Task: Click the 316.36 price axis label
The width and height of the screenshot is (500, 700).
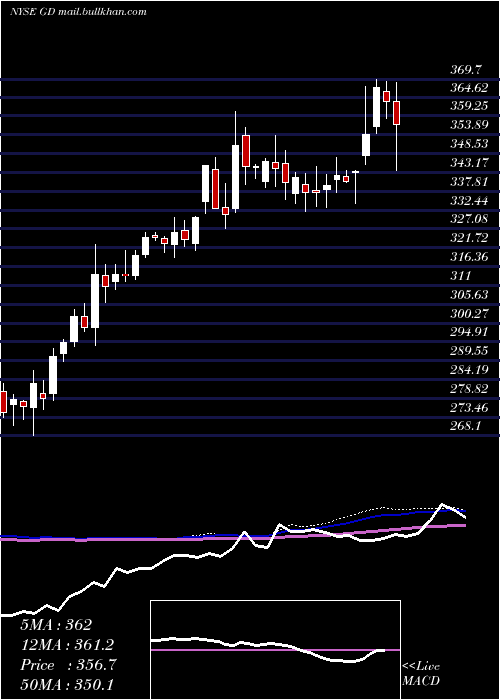Action: coord(469,257)
